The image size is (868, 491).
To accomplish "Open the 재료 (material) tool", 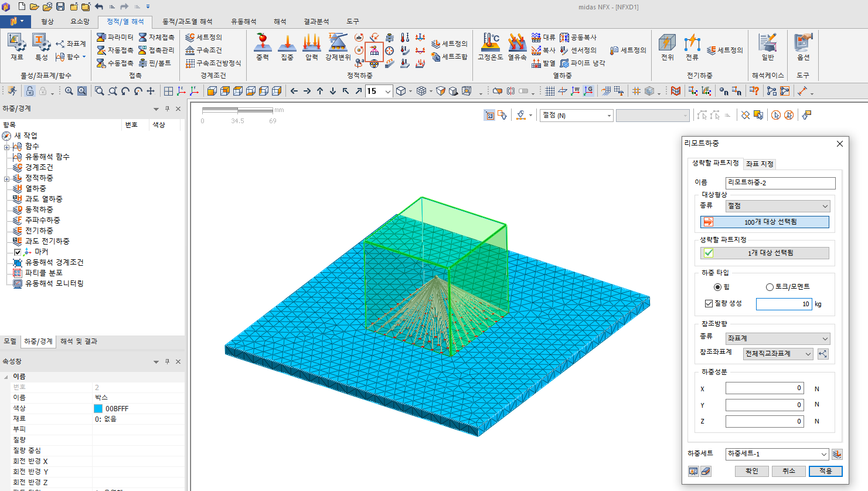I will [16, 47].
